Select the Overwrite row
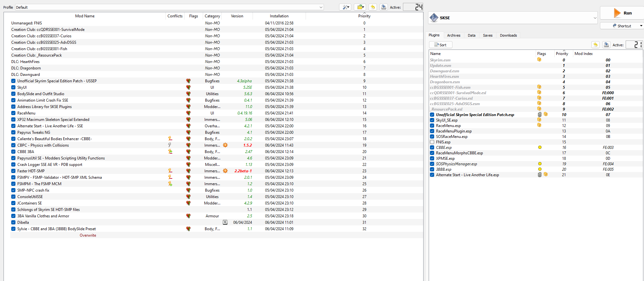This screenshot has width=644, height=281. pos(217,235)
